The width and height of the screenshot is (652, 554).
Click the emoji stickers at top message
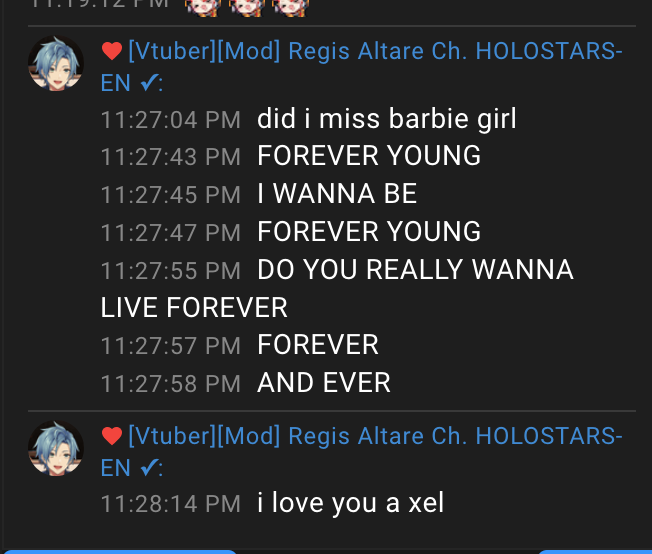pos(247,7)
